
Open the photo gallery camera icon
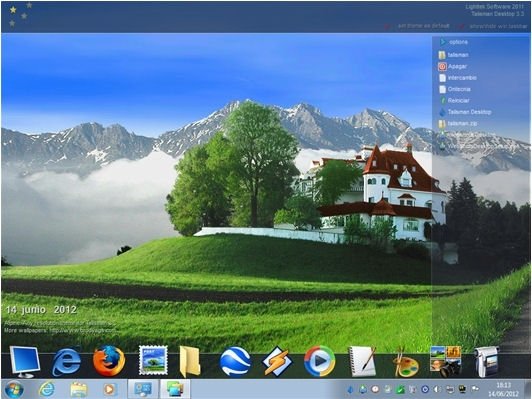(445, 361)
